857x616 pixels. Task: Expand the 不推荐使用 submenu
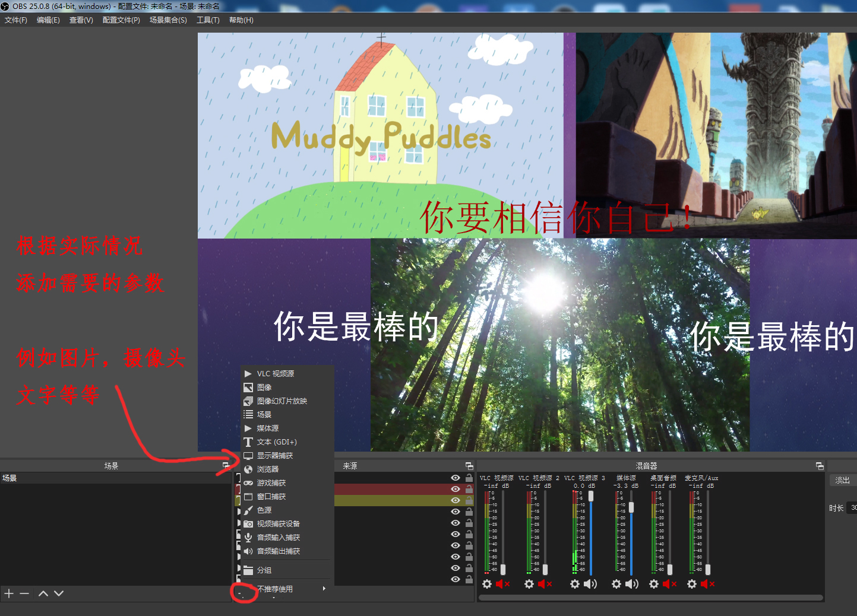(291, 589)
